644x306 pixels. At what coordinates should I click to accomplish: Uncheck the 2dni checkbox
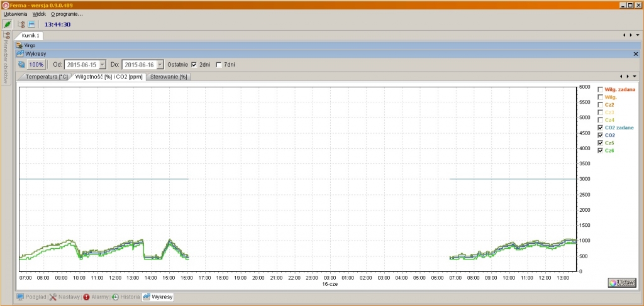pyautogui.click(x=194, y=64)
